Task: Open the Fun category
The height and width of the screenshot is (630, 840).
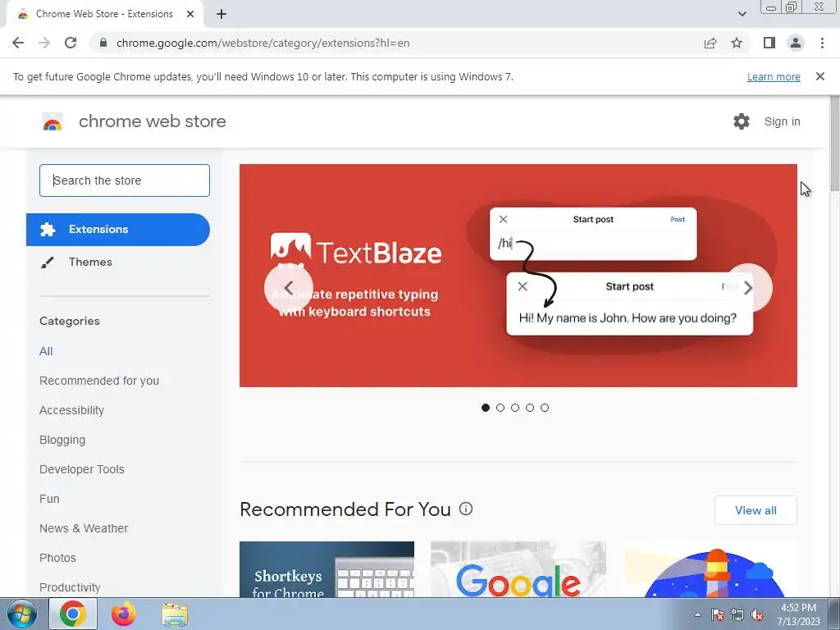Action: point(49,499)
